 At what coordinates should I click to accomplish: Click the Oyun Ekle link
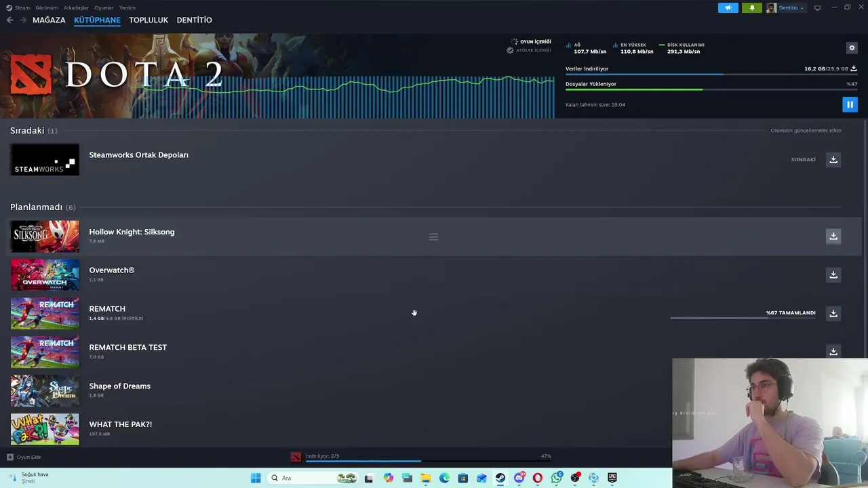[x=28, y=457]
